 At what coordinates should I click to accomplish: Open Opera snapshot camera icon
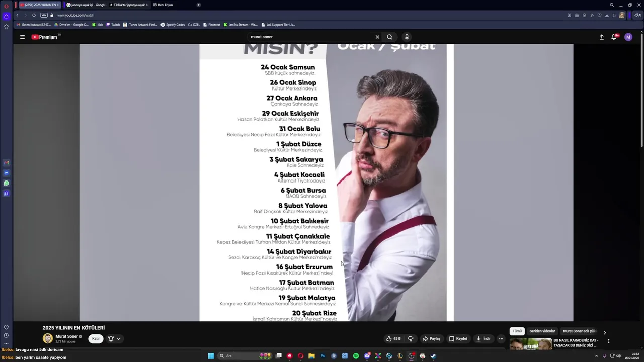[x=577, y=15]
